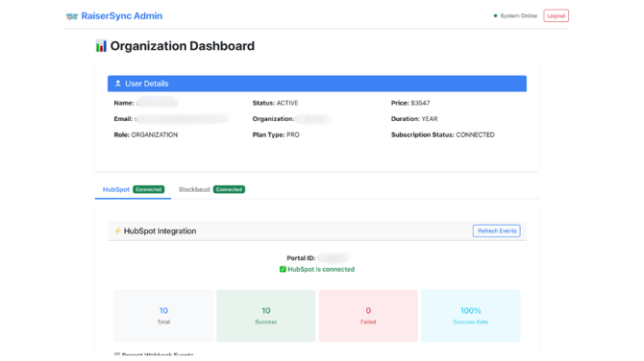The height and width of the screenshot is (361, 644).
Task: Click the Organization label in User Details
Action: tap(273, 119)
